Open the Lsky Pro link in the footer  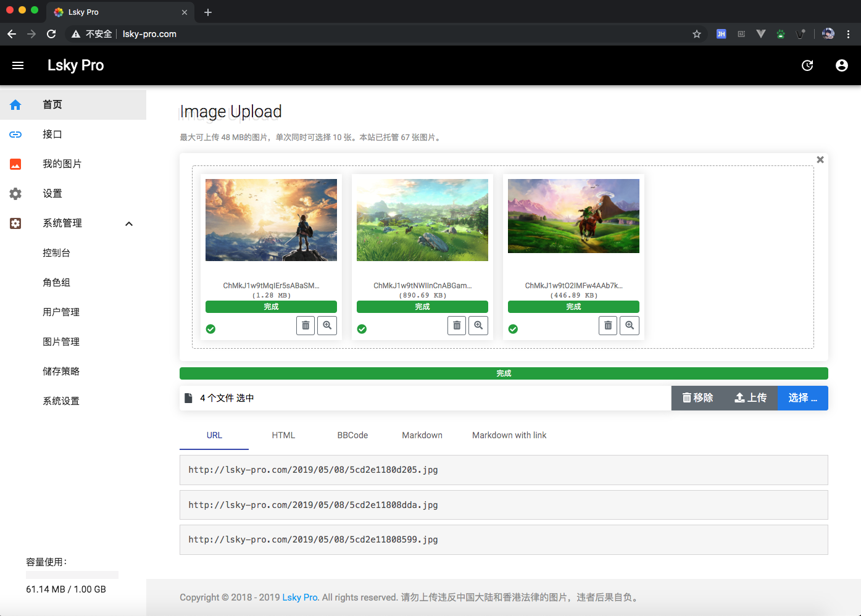pyautogui.click(x=300, y=597)
